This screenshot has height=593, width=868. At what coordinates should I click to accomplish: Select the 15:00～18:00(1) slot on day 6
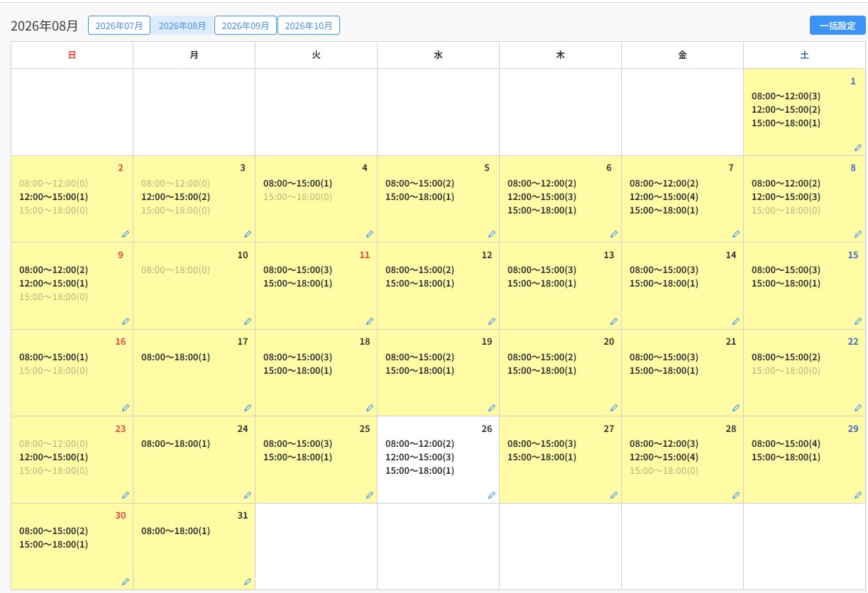(542, 210)
